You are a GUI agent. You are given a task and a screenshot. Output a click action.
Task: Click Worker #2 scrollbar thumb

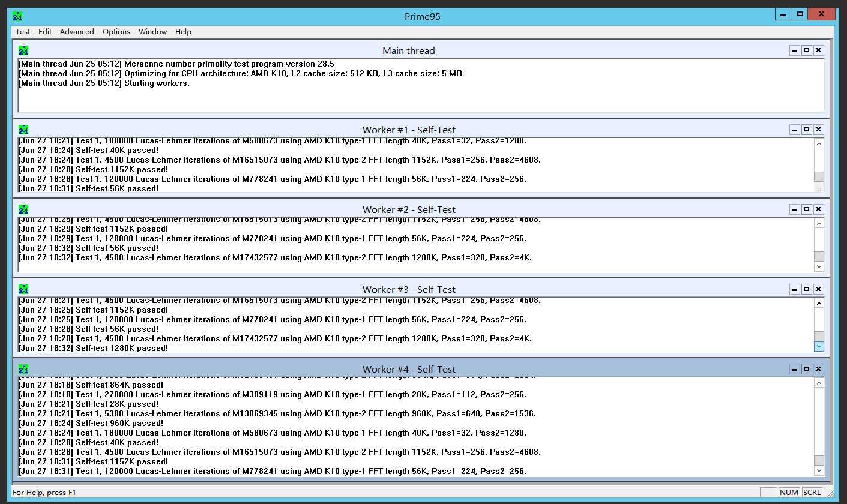[819, 256]
